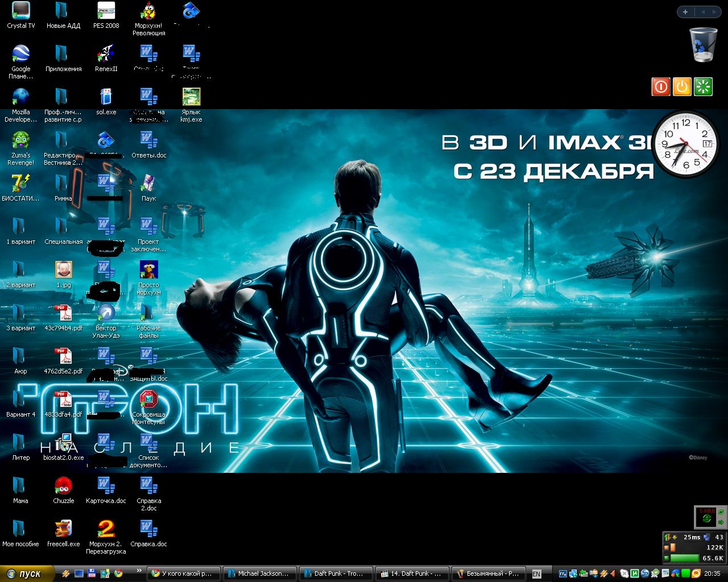728x582 pixels.
Task: Switch to the Daft Punk - Tro… taskbar window
Action: pyautogui.click(x=336, y=573)
